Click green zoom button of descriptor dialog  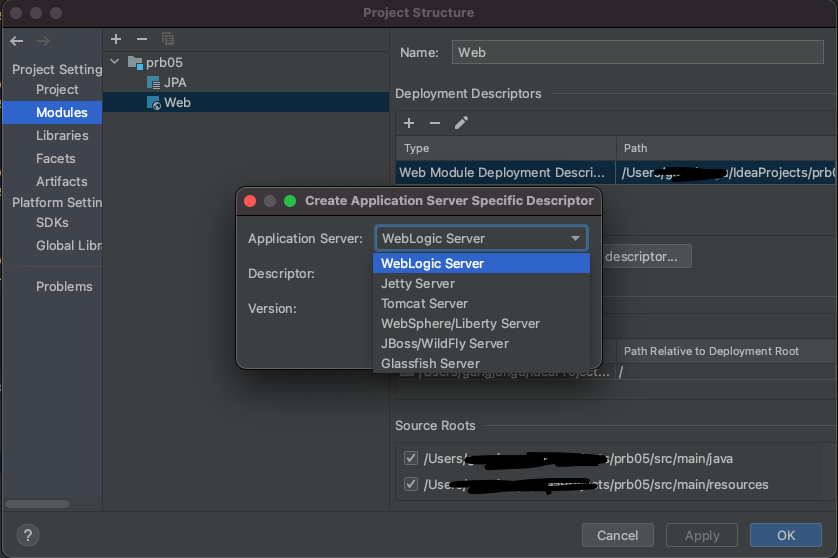click(x=290, y=201)
